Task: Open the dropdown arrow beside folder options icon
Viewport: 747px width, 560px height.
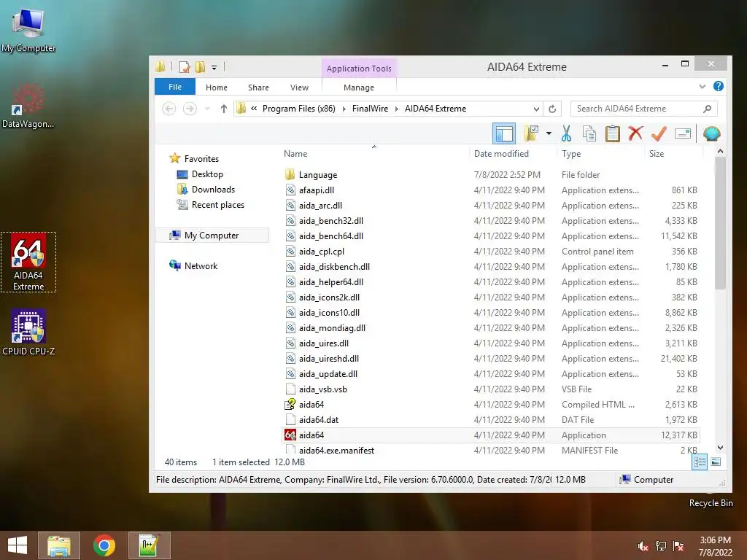Action: click(549, 134)
